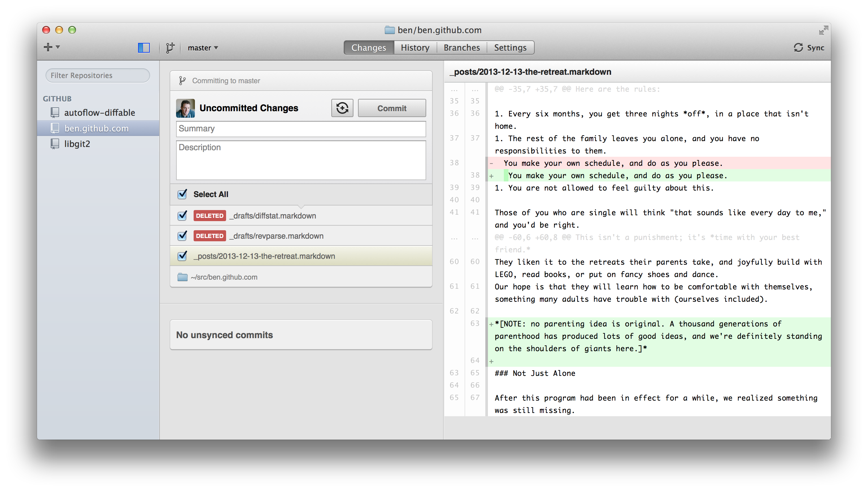Open the Branches tab
Viewport: 868px width, 491px height.
pos(461,47)
